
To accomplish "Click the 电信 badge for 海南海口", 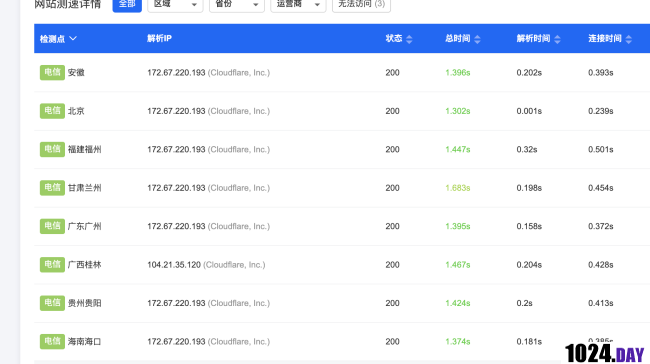I will (52, 341).
